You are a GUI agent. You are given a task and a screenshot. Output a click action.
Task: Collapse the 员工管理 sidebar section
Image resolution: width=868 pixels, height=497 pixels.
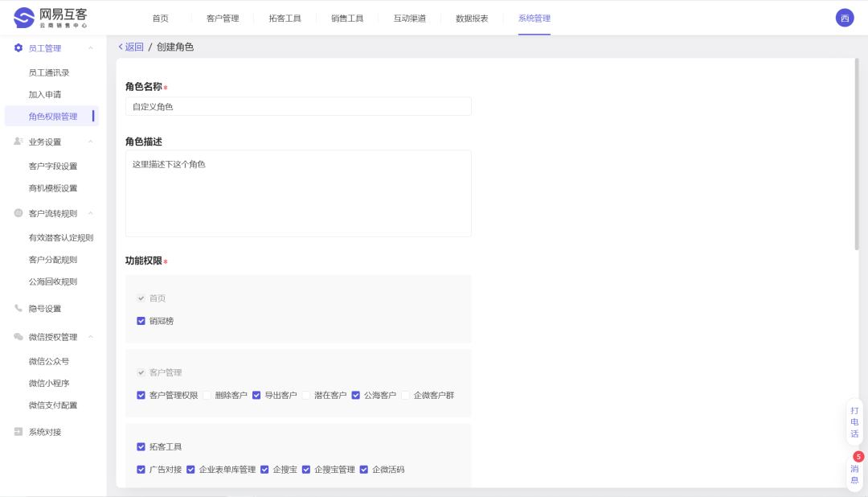[91, 47]
